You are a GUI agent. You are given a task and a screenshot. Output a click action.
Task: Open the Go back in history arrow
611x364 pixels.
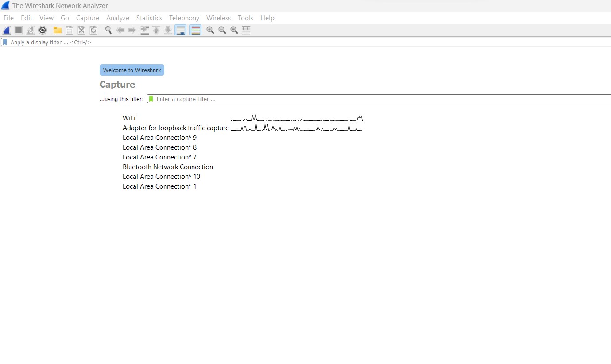pyautogui.click(x=120, y=30)
